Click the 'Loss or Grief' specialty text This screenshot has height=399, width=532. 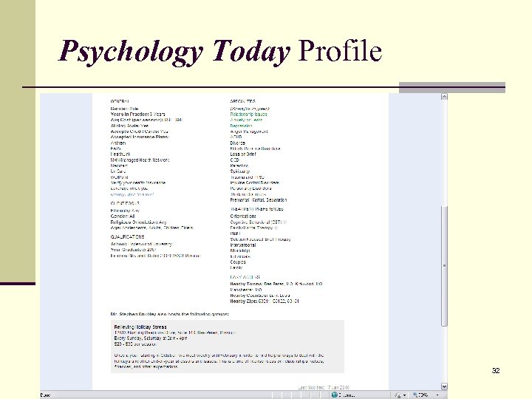click(243, 154)
